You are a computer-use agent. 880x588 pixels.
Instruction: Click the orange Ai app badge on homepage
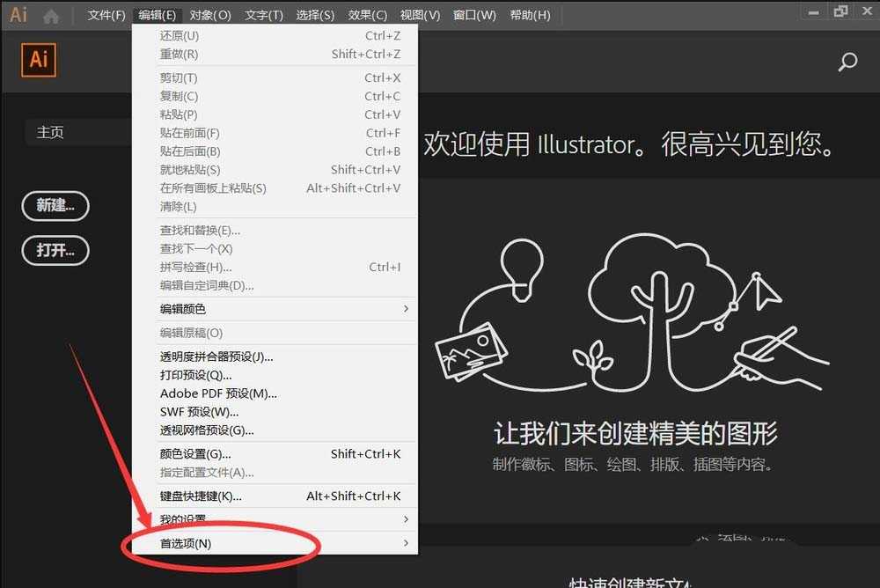38,61
